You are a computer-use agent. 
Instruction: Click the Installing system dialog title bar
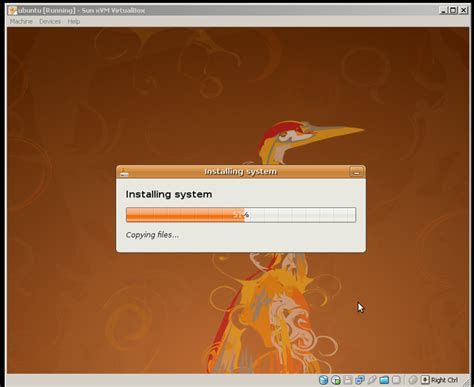241,172
